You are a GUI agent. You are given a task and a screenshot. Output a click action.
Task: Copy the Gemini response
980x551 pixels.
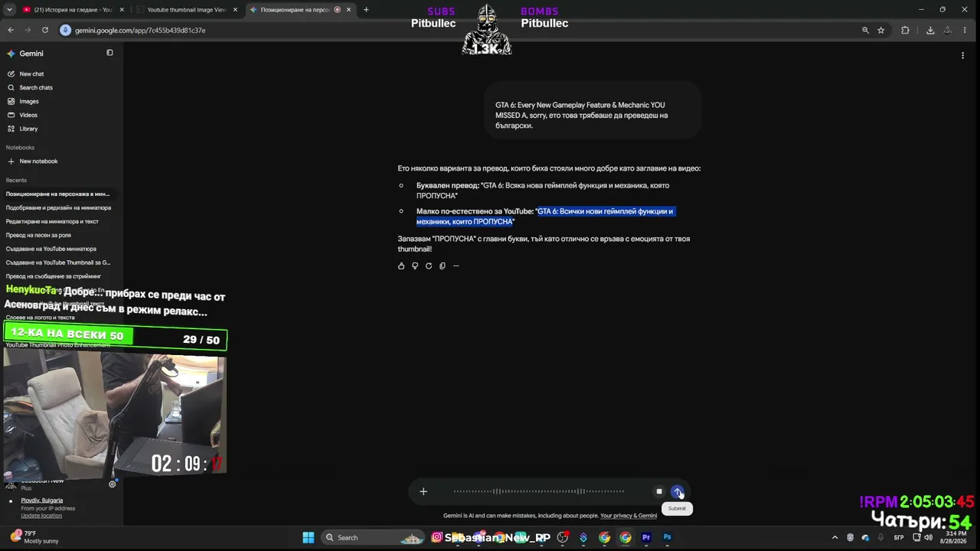pos(443,266)
